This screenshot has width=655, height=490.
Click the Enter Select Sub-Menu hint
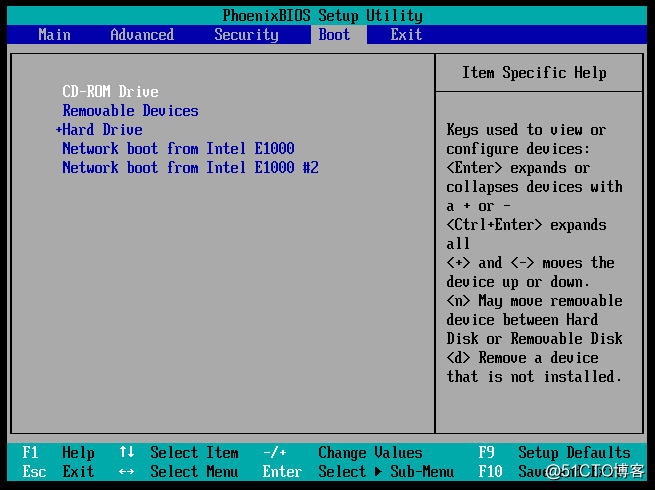358,472
